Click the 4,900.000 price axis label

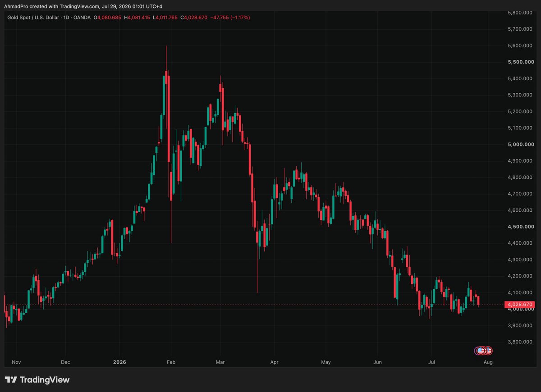[521, 161]
